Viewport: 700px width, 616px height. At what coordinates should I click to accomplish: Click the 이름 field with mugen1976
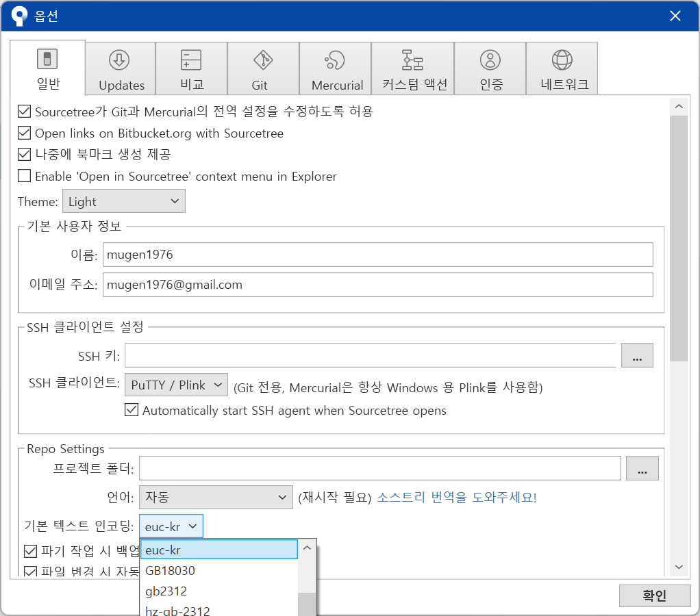[x=378, y=255]
